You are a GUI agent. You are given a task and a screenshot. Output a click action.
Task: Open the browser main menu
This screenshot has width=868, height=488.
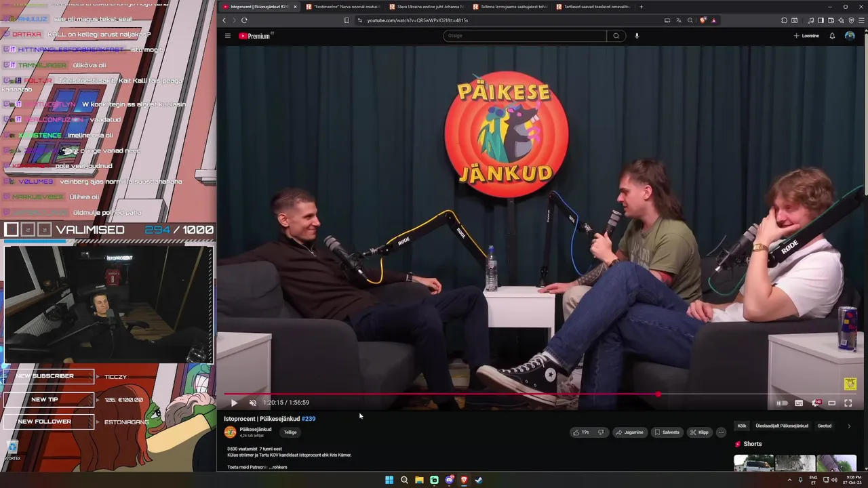861,20
